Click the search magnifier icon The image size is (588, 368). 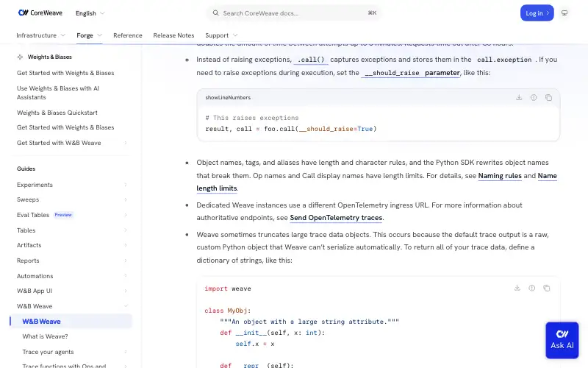[x=215, y=13]
